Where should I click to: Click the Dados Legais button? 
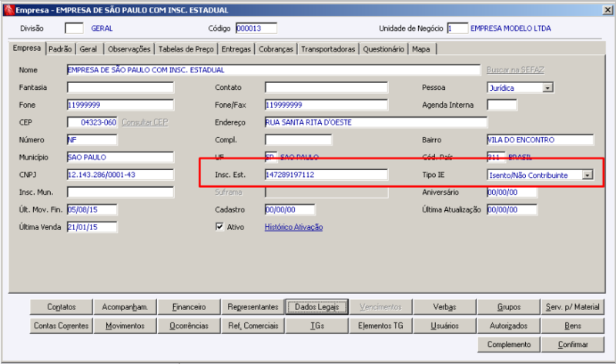pos(317,307)
